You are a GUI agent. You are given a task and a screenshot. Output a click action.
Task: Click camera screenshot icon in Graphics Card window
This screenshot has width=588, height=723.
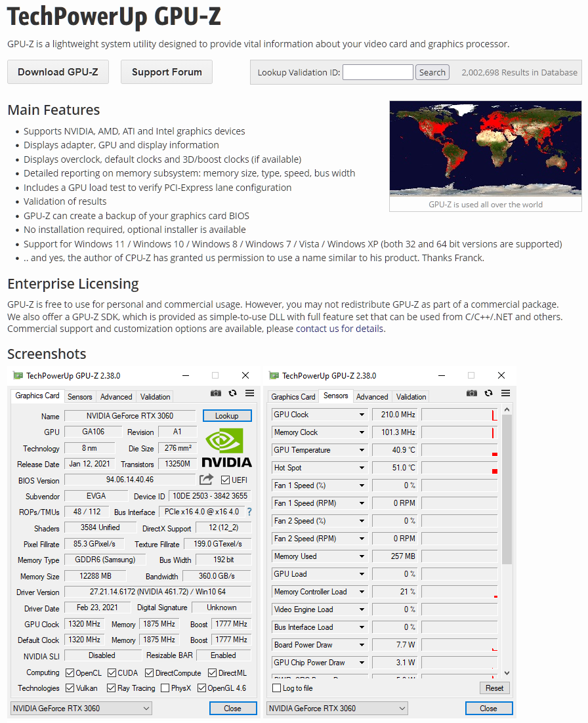(216, 393)
